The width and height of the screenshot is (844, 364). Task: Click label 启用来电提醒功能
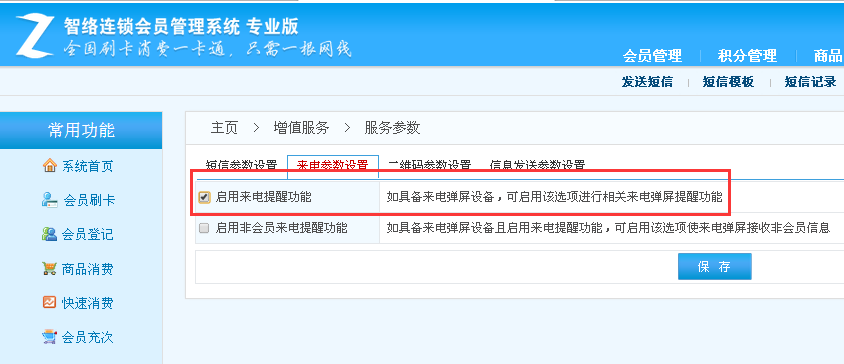pyautogui.click(x=263, y=197)
